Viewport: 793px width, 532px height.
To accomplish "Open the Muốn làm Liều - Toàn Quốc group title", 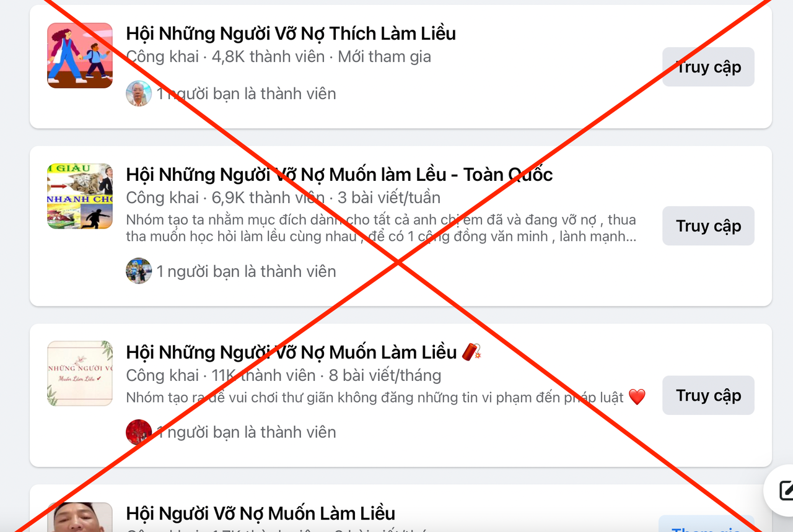I will tap(340, 175).
